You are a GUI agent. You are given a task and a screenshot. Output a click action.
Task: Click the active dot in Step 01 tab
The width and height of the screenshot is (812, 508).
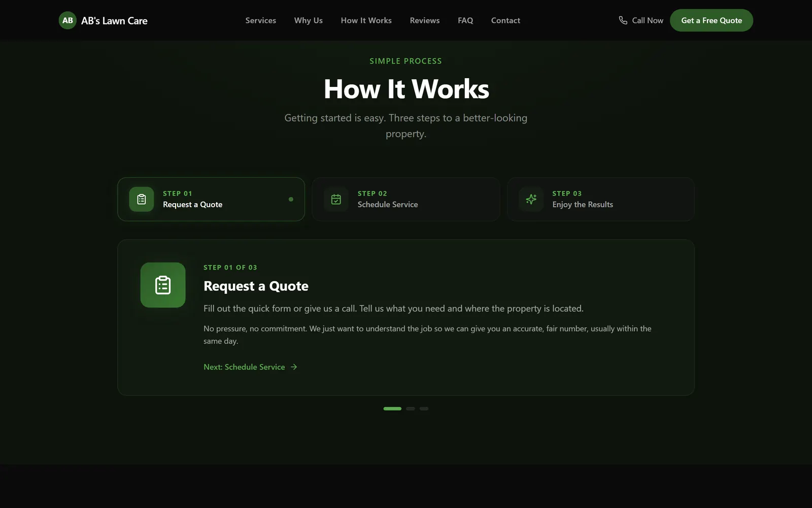coord(291,199)
